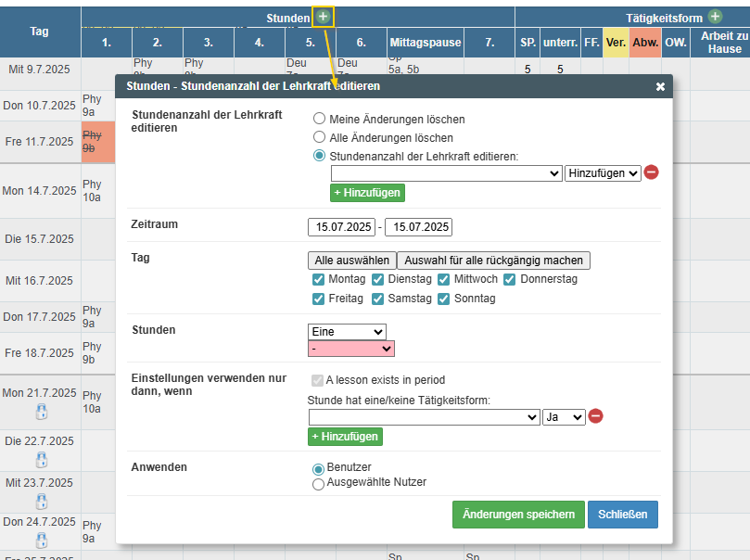Click the crossed-out Phy 9b cell on Fre 11.7.2025
Screen dimensions: 750x560
[98, 142]
